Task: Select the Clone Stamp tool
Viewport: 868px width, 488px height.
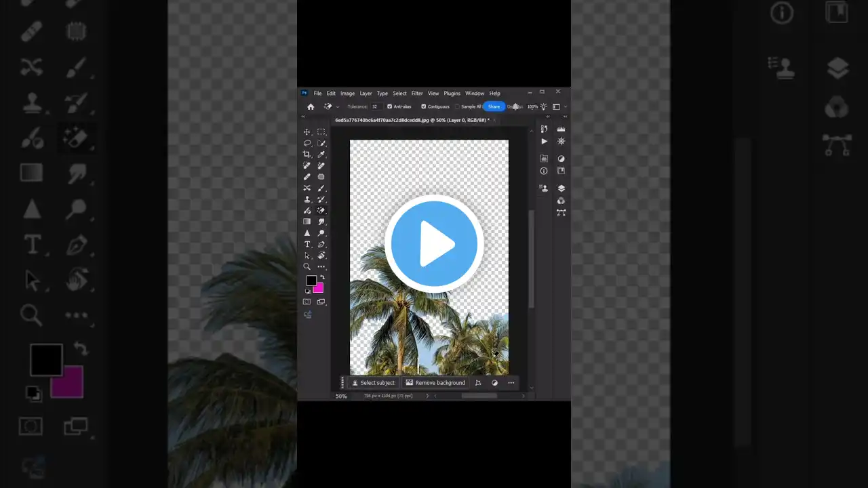Action: (x=307, y=199)
